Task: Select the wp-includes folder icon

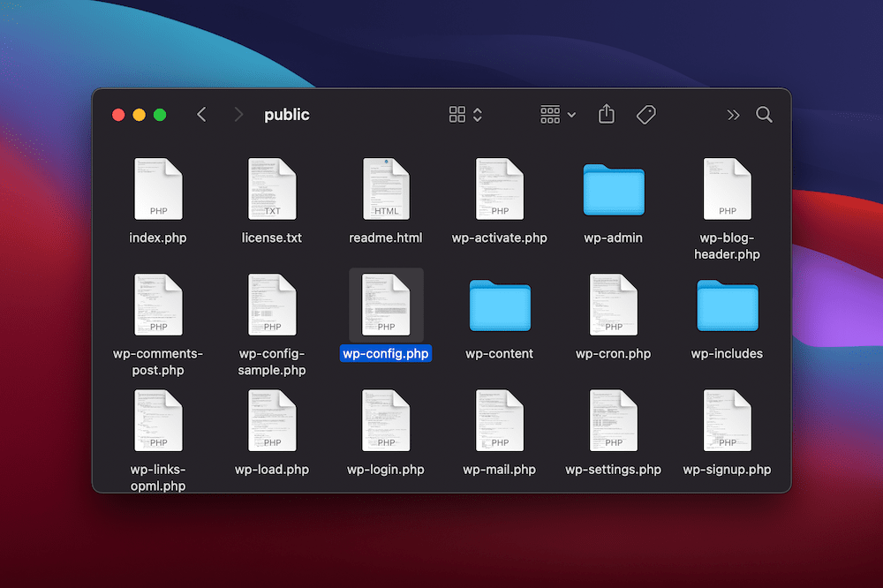Action: click(728, 305)
